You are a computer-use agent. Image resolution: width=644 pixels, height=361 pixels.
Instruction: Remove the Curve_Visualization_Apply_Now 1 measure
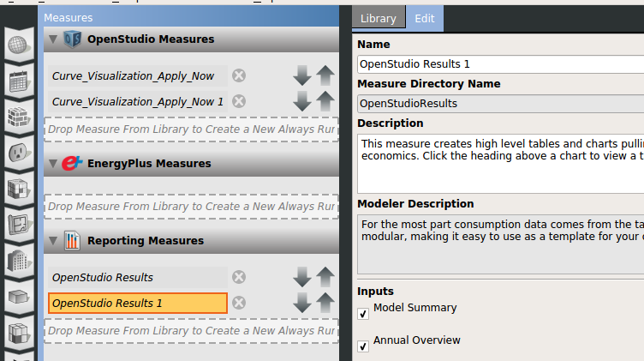point(239,101)
